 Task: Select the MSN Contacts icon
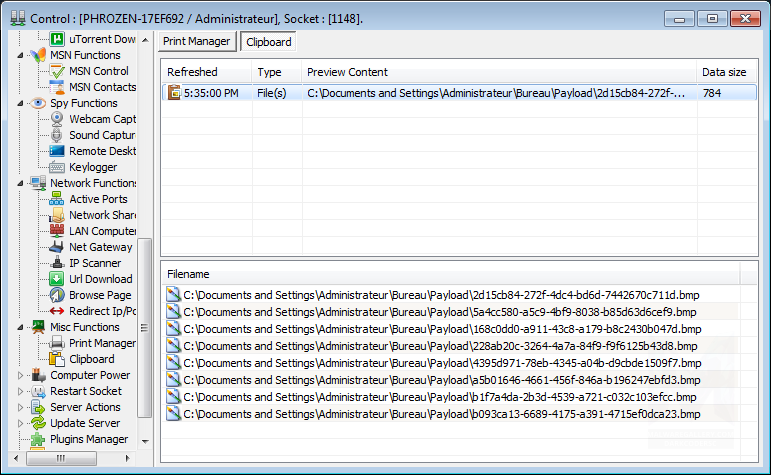[57, 87]
